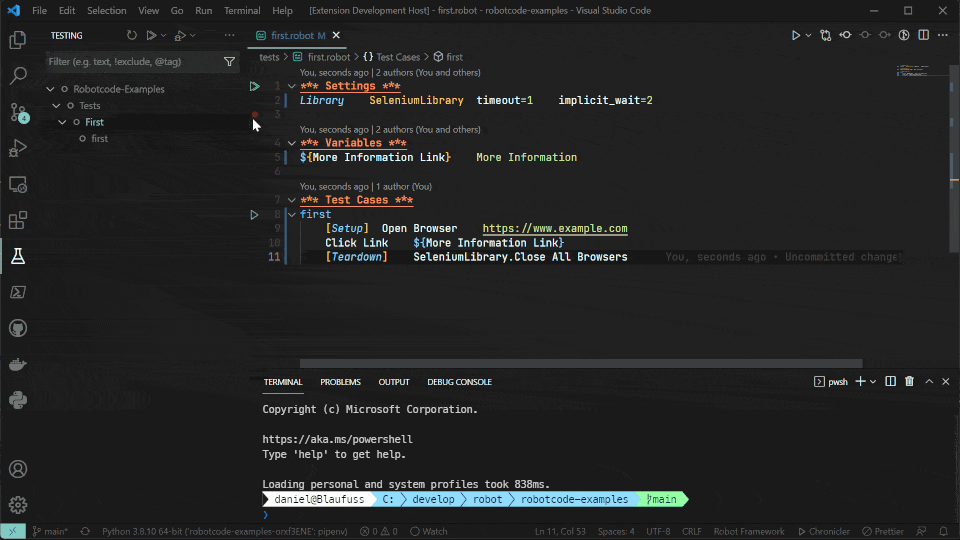This screenshot has height=540, width=960.
Task: Run all tests from Testing header
Action: pos(151,36)
